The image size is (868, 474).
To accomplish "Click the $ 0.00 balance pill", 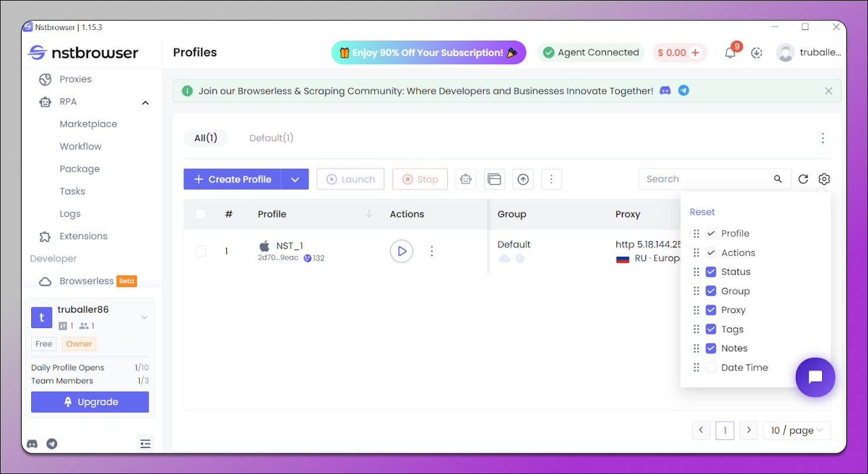I will (679, 52).
